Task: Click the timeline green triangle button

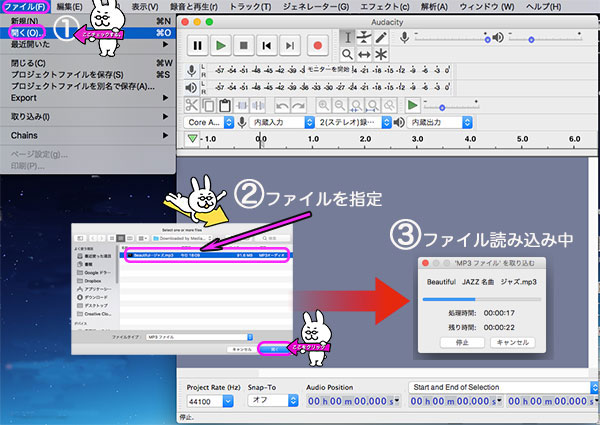Action: click(x=192, y=138)
